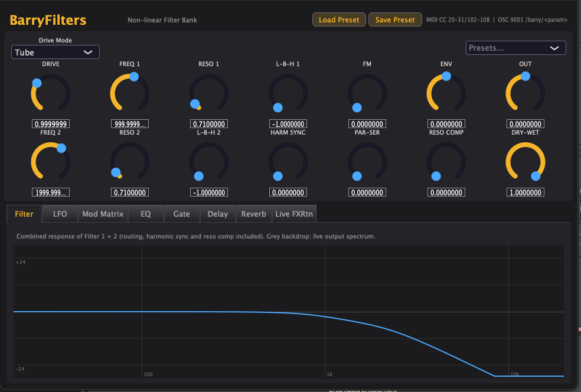Screen dimensions: 581x392
Task: Click the PAR-SER routing knob
Action: tap(367, 162)
